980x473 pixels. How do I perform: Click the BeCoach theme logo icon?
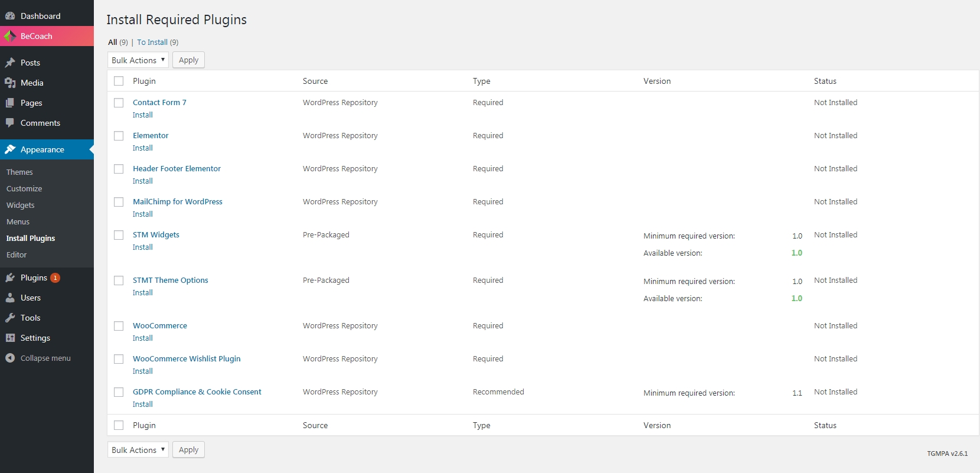[10, 36]
